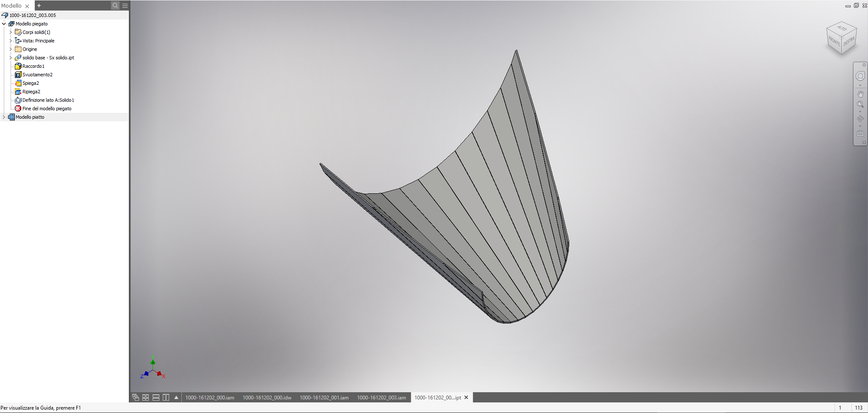Click the Look At face tool
868x413 pixels.
(x=860, y=134)
